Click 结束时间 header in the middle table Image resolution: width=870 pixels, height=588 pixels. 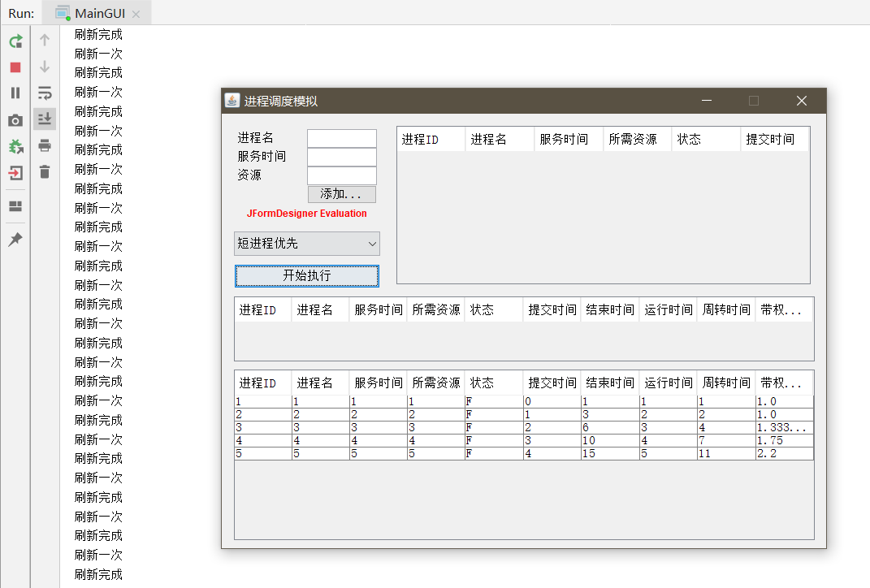coord(610,309)
